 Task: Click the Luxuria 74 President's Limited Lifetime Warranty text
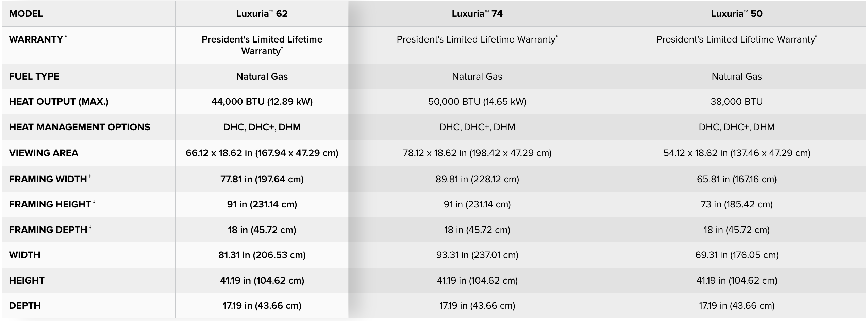477,39
